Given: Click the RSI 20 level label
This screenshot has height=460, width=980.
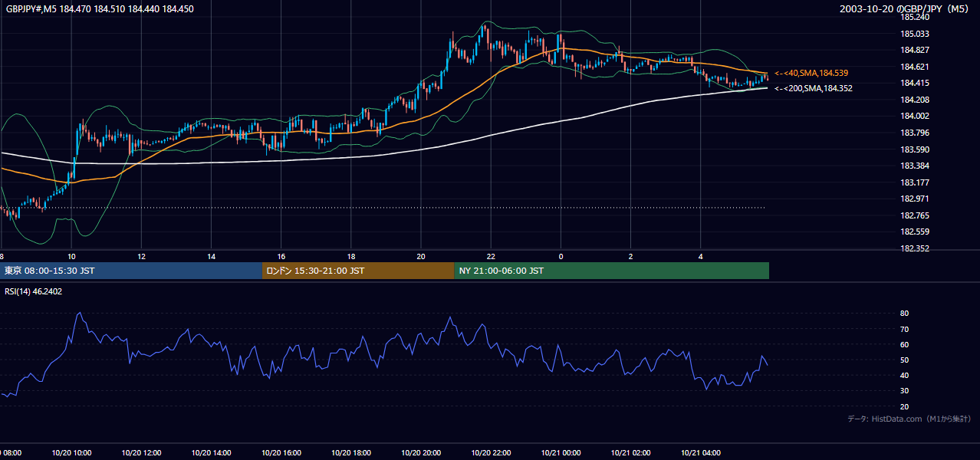Looking at the screenshot, I should [905, 406].
